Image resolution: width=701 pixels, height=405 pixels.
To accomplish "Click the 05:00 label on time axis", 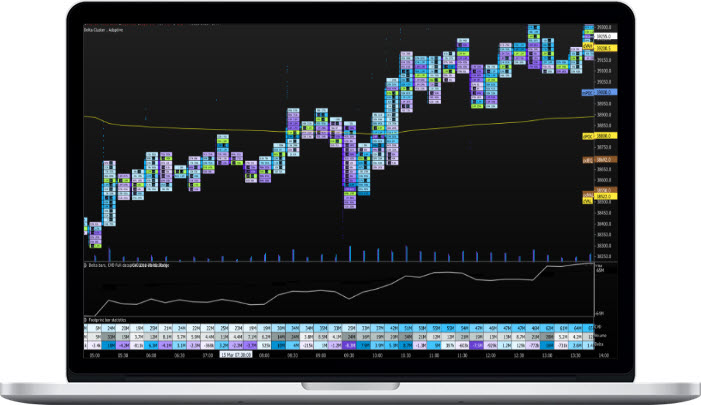I will (x=92, y=356).
